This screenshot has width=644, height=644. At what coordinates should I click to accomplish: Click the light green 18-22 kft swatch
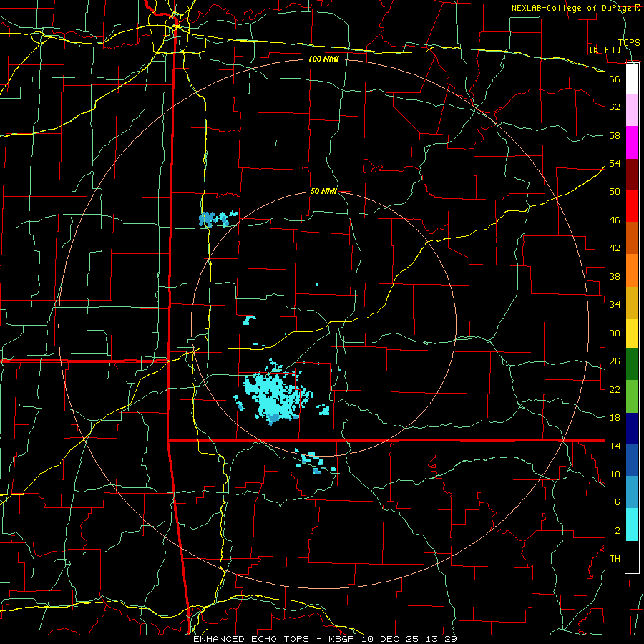pyautogui.click(x=632, y=396)
